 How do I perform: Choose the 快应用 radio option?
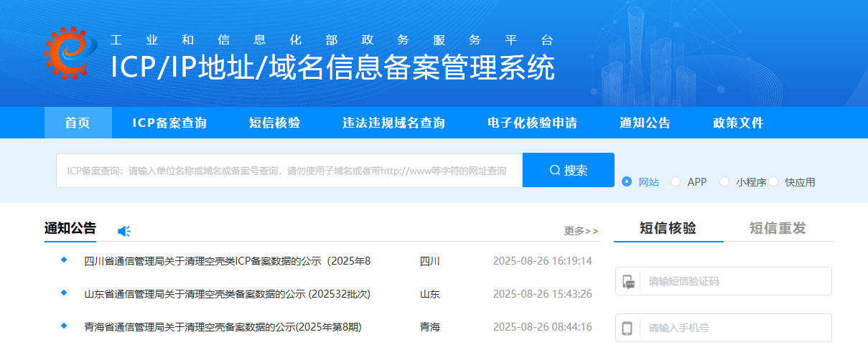774,182
